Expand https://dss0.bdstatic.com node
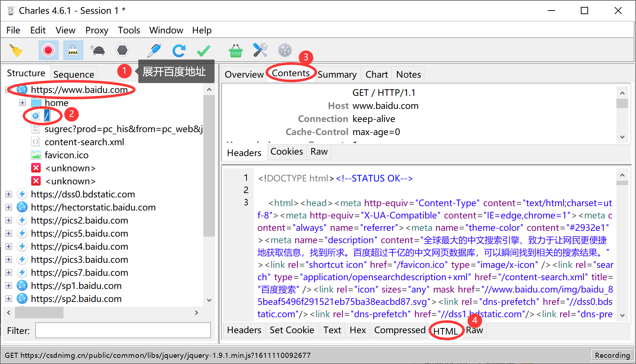The height and width of the screenshot is (364, 636). [9, 194]
